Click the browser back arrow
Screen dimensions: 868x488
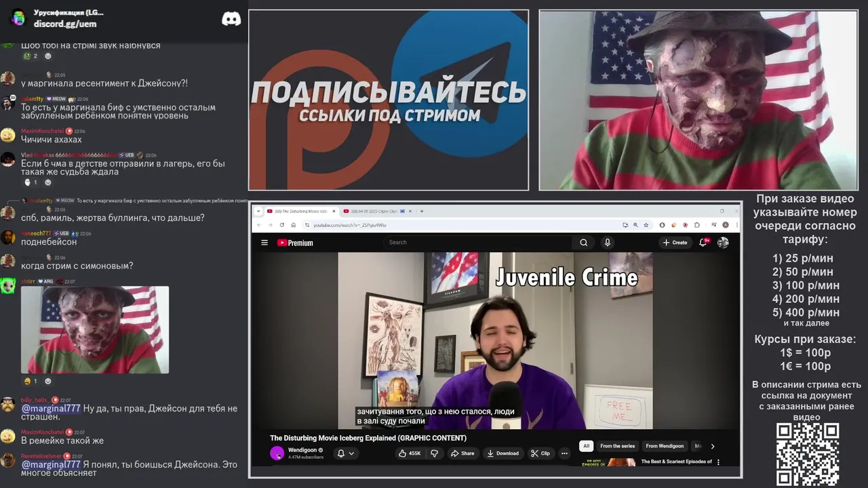click(258, 225)
